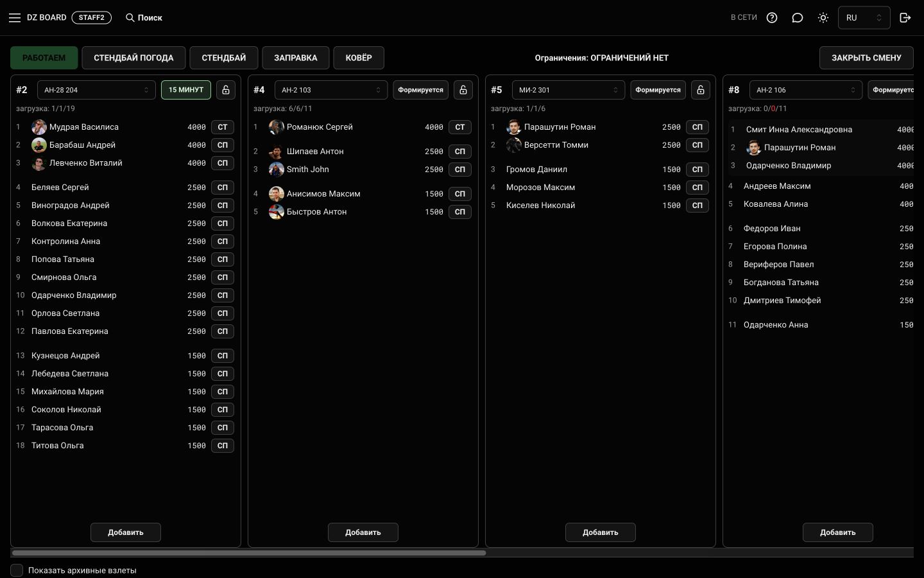This screenshot has width=924, height=578.
Task: Open the RU language dropdown
Action: [x=864, y=18]
